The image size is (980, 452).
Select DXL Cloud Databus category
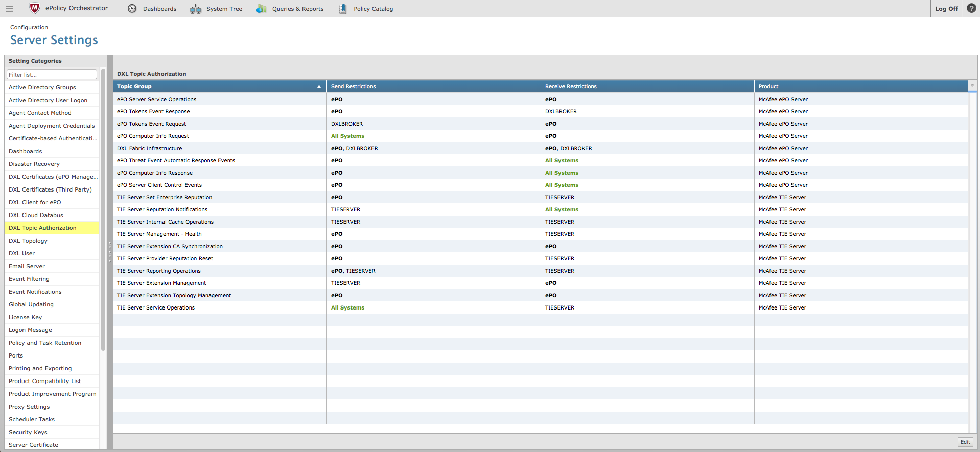52,215
